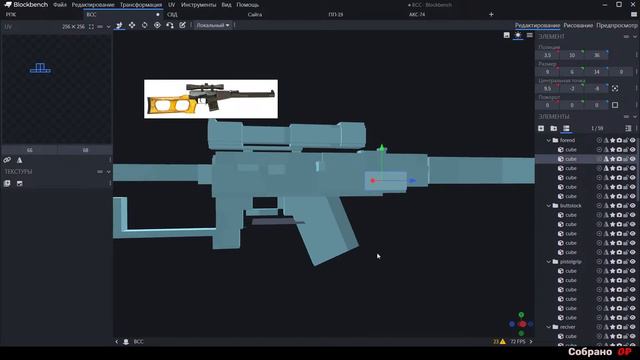This screenshot has width=640, height=360.
Task: Open the viewport hamburger menu icon
Action: pos(529,35)
